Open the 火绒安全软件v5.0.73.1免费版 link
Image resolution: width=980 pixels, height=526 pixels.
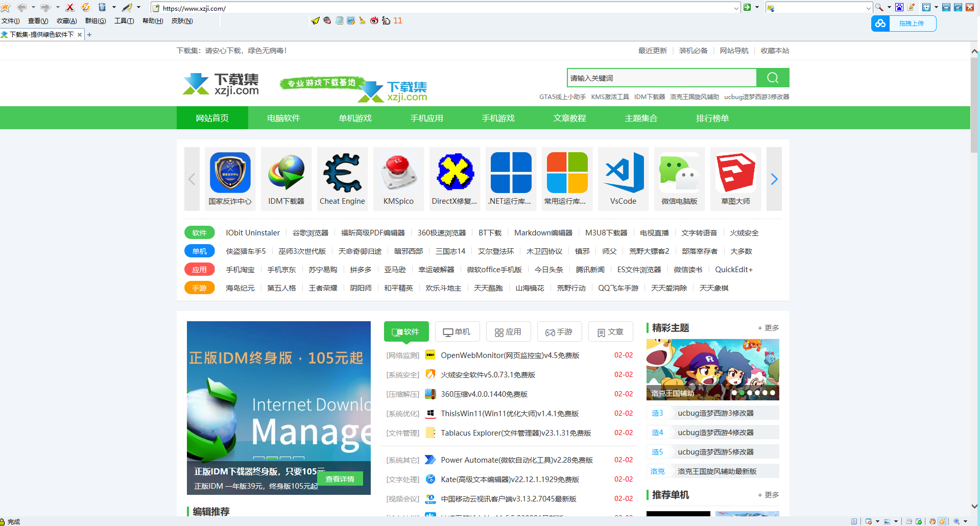click(488, 375)
